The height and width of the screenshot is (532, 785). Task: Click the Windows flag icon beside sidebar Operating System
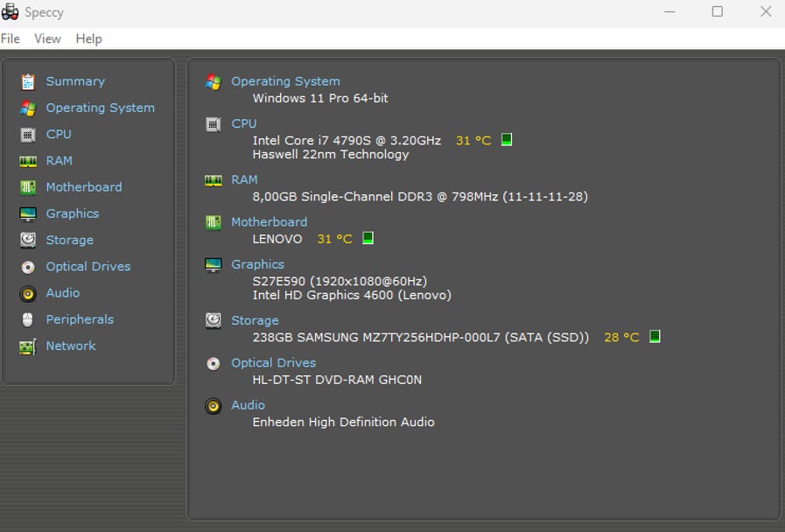pos(28,108)
